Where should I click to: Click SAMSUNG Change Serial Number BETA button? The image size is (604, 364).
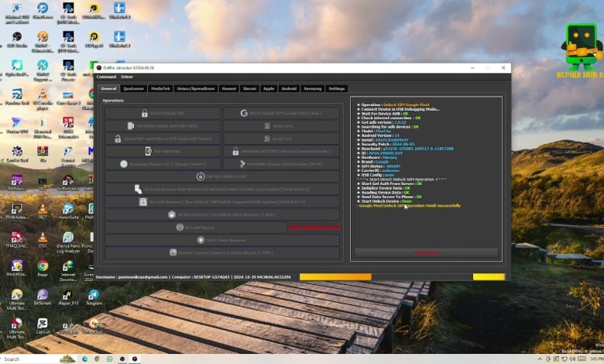pyautogui.click(x=282, y=164)
